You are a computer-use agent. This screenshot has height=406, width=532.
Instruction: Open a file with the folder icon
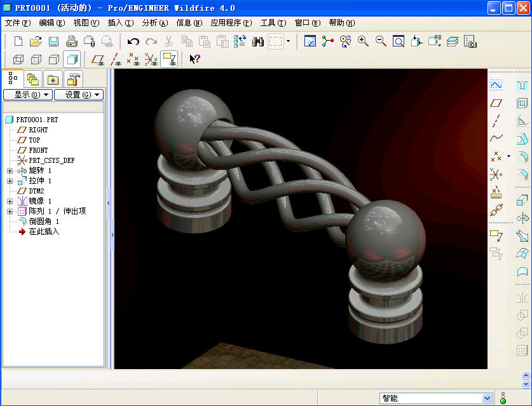[36, 41]
